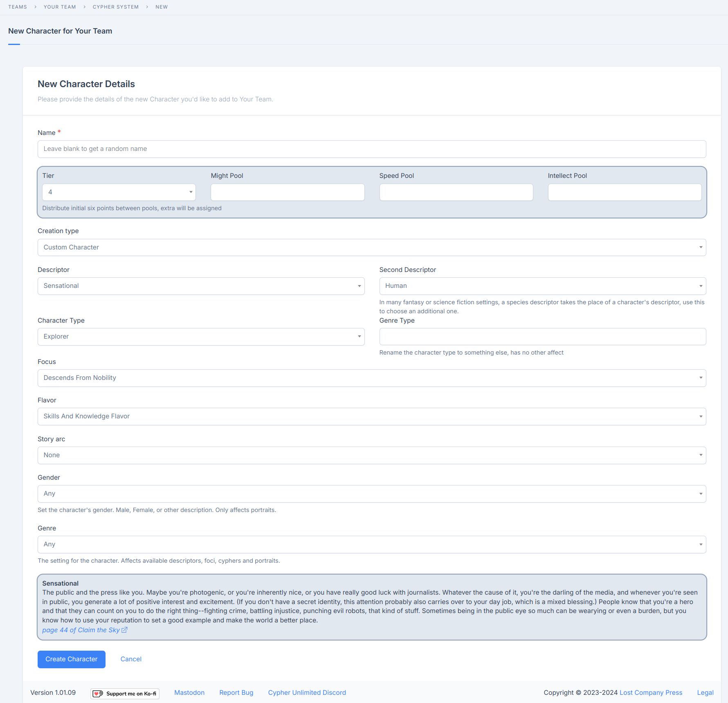Open the Cypher System breadcrumb link
The image size is (728, 703).
coord(116,7)
